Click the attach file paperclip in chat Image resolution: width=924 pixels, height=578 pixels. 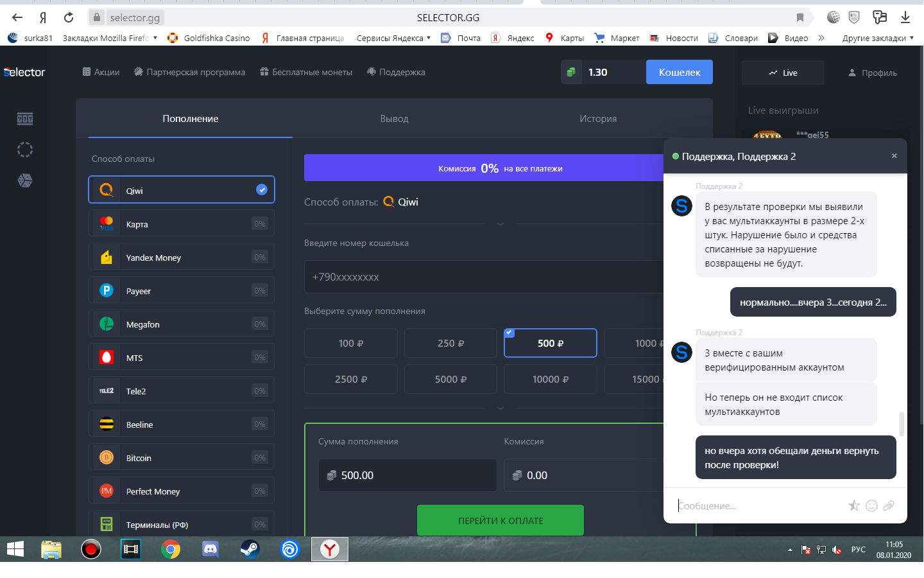pyautogui.click(x=889, y=506)
